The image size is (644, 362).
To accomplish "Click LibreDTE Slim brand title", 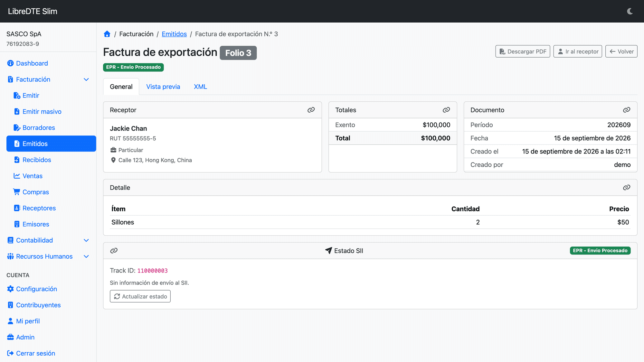I will click(33, 11).
